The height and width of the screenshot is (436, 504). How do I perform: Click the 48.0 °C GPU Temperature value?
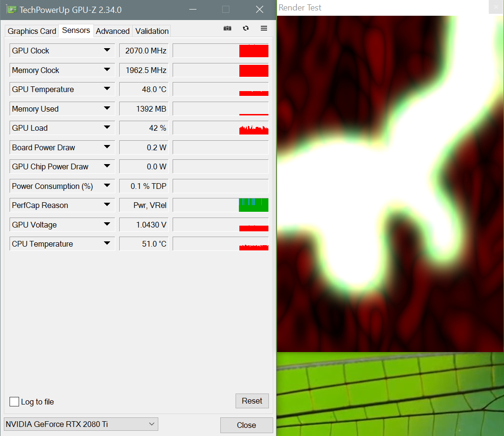pos(144,89)
